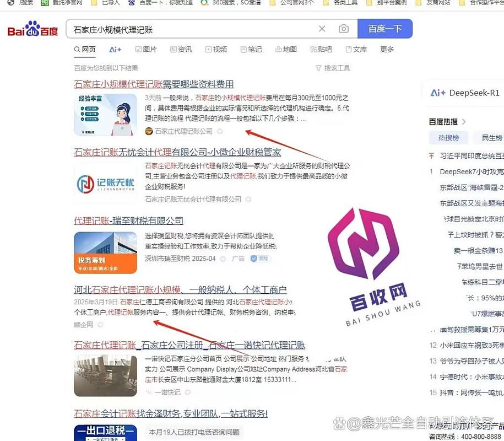Open source 石家庄记账无忧会计代理有限公司
This screenshot has height=441, width=504.
(x=193, y=200)
